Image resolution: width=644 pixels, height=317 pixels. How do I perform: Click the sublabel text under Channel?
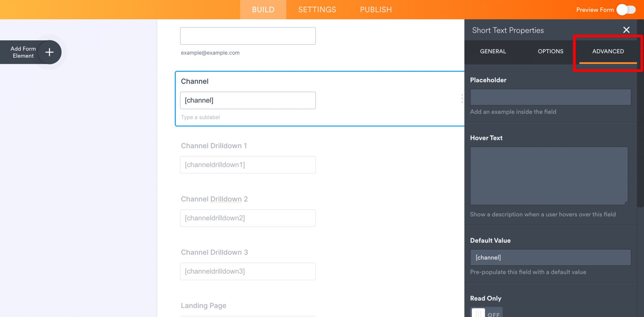(200, 117)
